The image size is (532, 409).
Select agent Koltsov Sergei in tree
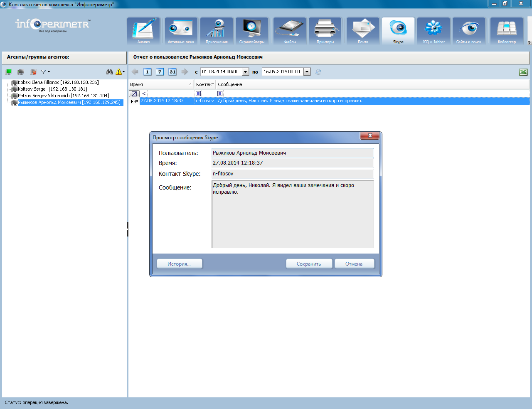click(x=52, y=89)
